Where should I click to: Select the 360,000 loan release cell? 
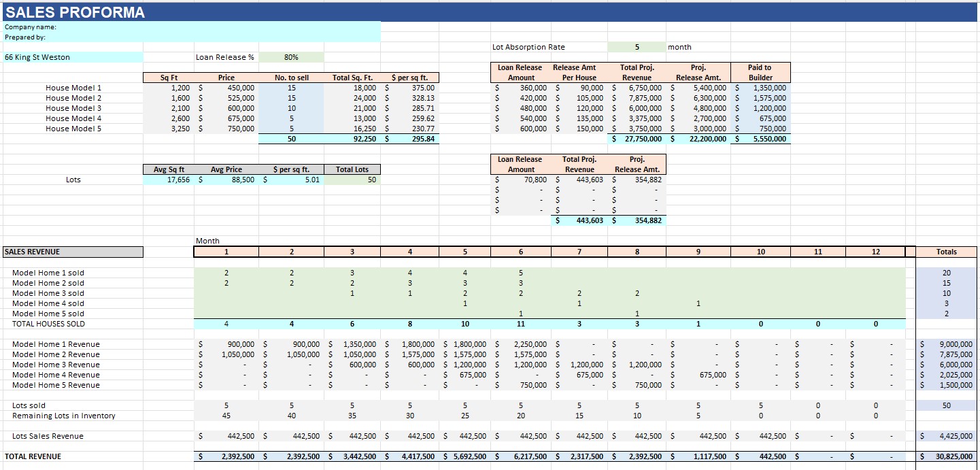[520, 88]
